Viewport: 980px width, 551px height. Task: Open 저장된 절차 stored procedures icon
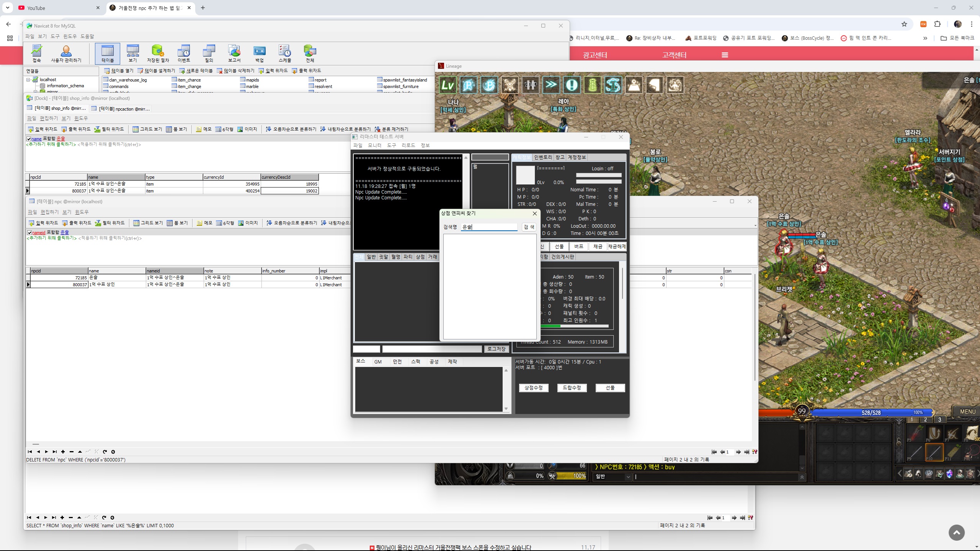click(158, 53)
